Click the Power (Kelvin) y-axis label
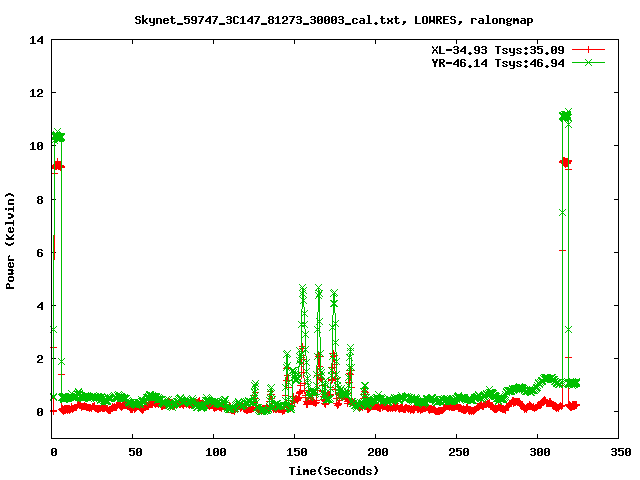 (x=11, y=238)
